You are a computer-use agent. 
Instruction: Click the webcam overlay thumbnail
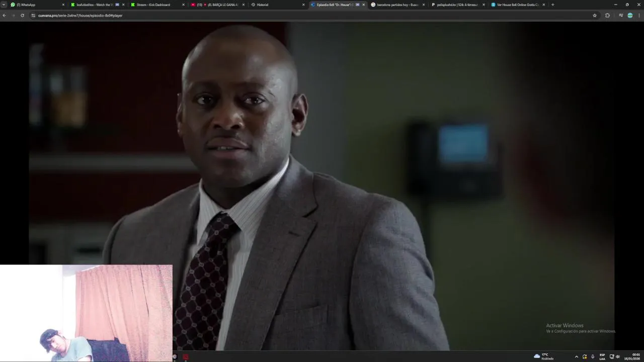[86, 313]
